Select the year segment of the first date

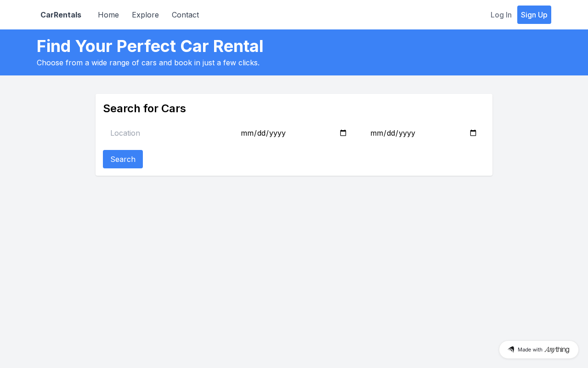click(277, 133)
